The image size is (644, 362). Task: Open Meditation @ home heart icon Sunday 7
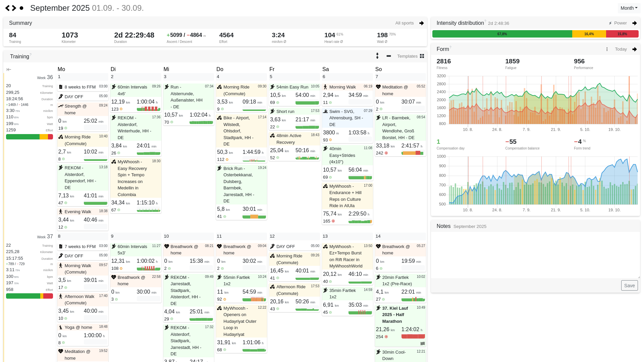(x=378, y=87)
